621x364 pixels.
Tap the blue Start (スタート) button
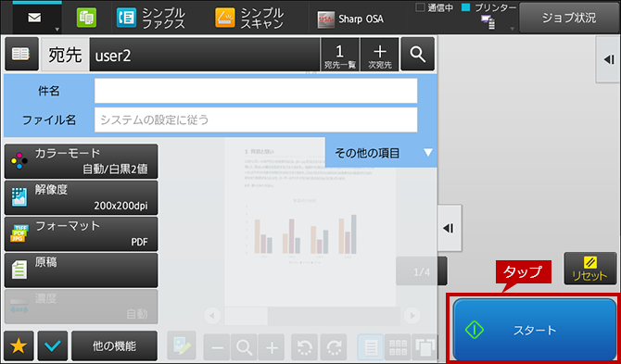(x=535, y=329)
